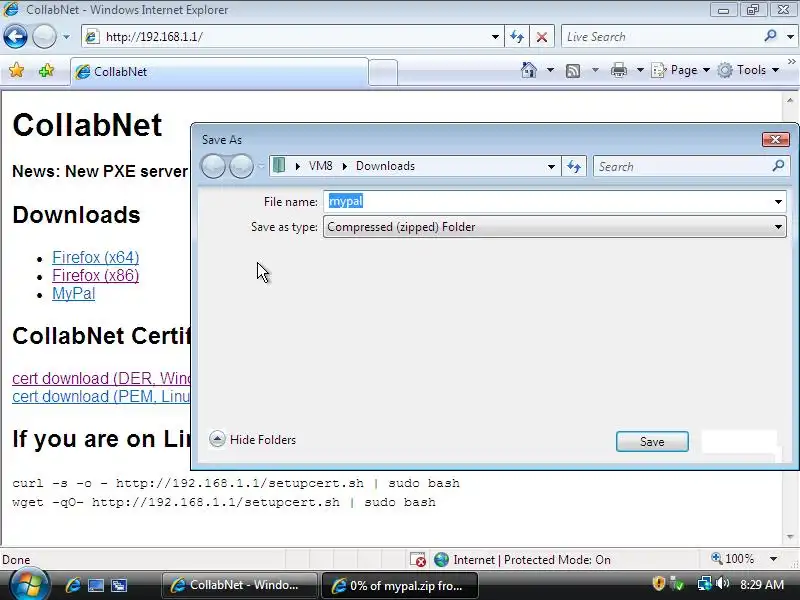Screen dimensions: 800x600
Task: Open the Windows Start orb
Action: pyautogui.click(x=30, y=585)
